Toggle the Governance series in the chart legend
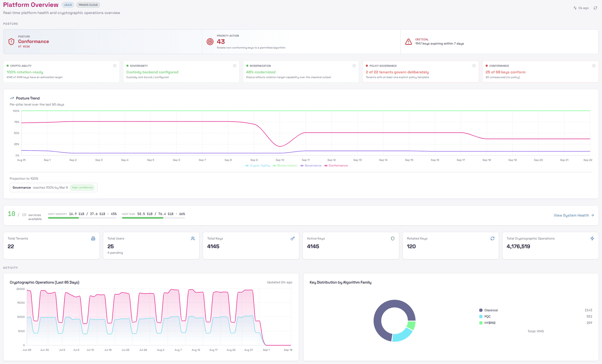Viewport: 602px width, 364px height. click(311, 166)
